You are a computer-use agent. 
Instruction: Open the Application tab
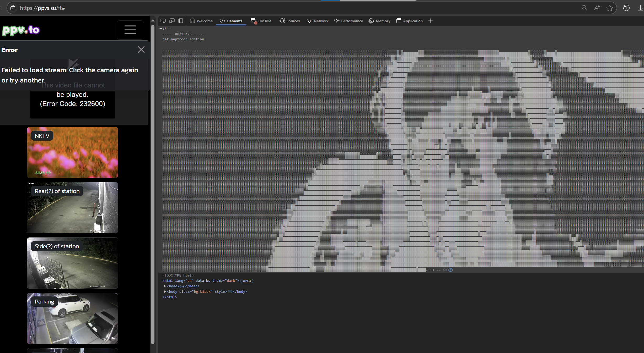410,21
